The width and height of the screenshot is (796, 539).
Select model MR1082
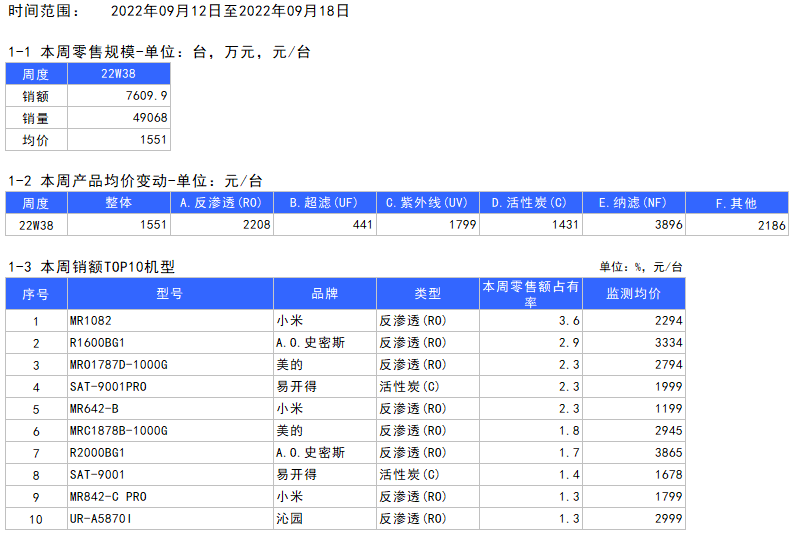point(91,321)
